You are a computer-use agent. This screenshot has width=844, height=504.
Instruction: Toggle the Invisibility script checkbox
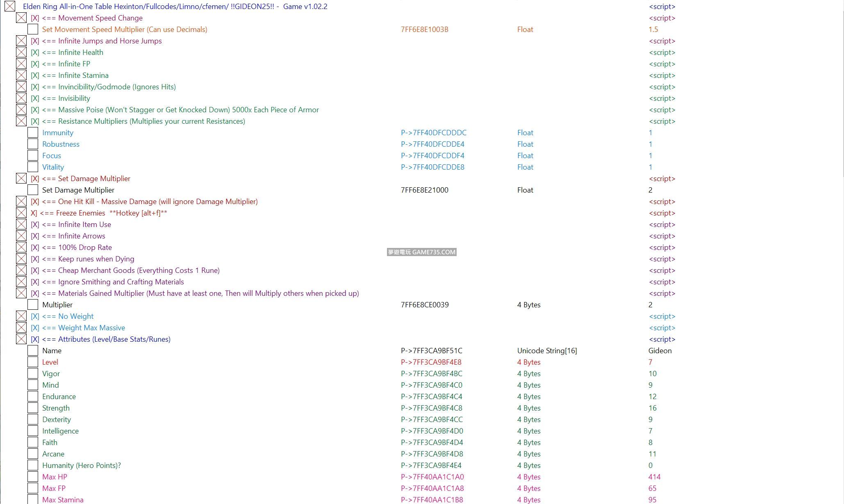click(21, 98)
